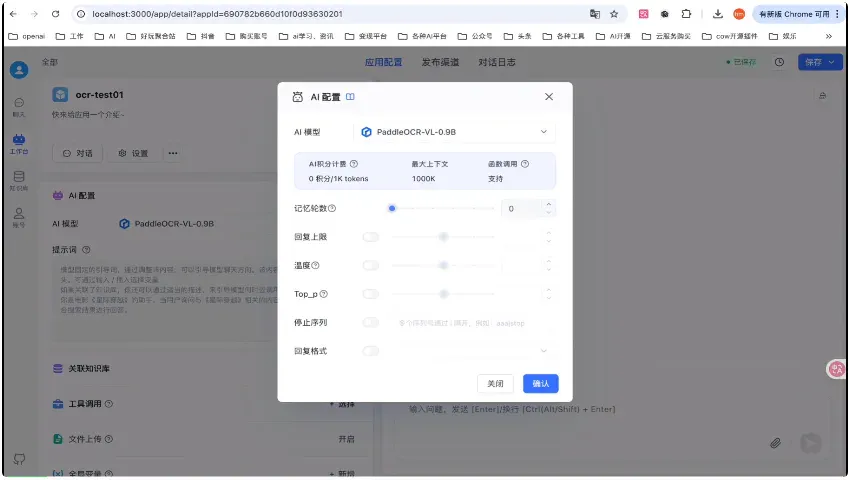This screenshot has width=850, height=480.
Task: Click the 函数调用 help question mark
Action: pyautogui.click(x=525, y=164)
